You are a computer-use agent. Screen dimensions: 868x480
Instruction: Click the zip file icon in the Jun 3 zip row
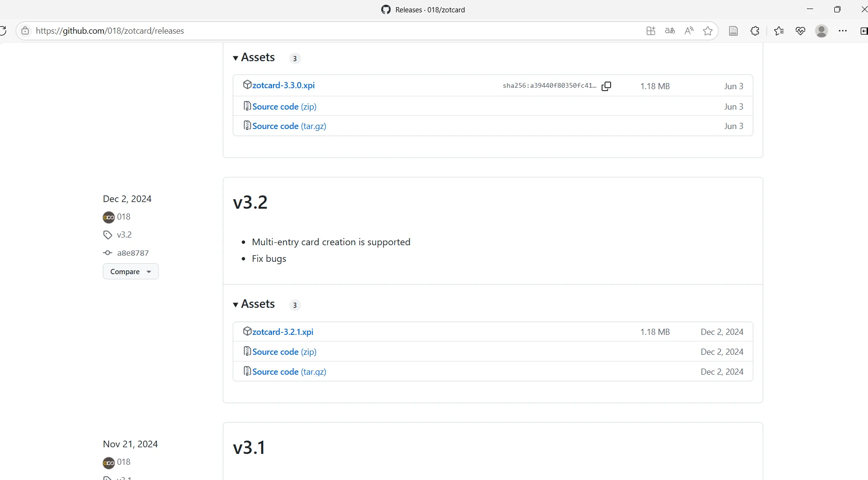click(247, 106)
